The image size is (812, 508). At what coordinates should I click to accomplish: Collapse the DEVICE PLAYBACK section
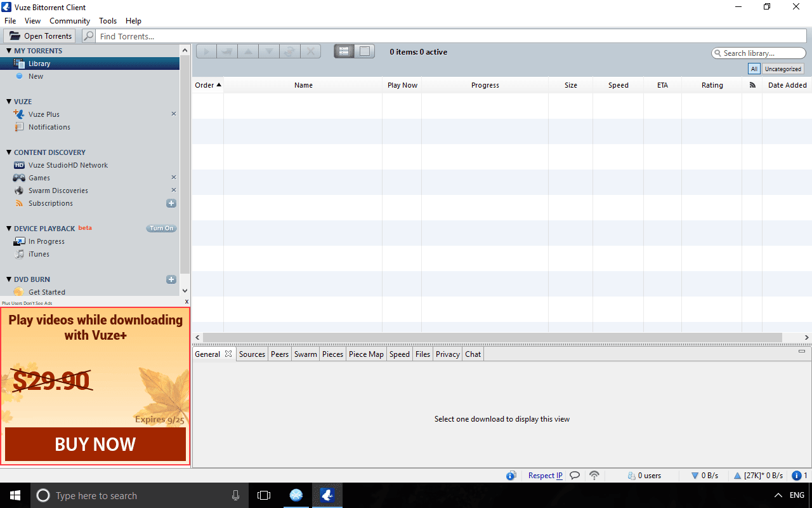click(x=9, y=229)
